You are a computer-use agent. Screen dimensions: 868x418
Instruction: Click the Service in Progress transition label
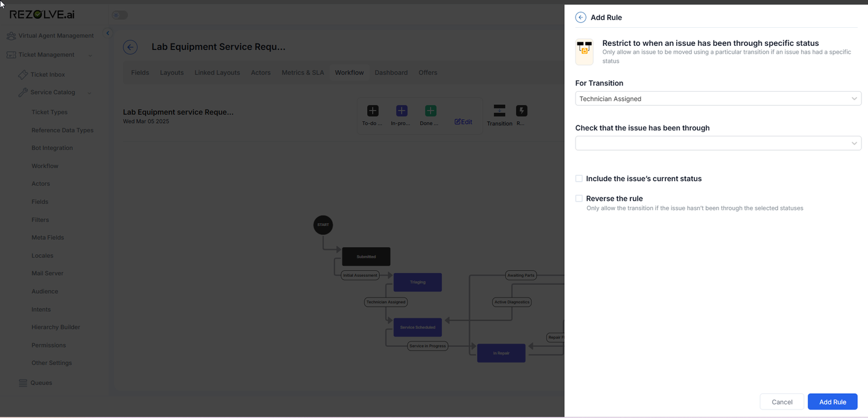pyautogui.click(x=427, y=346)
